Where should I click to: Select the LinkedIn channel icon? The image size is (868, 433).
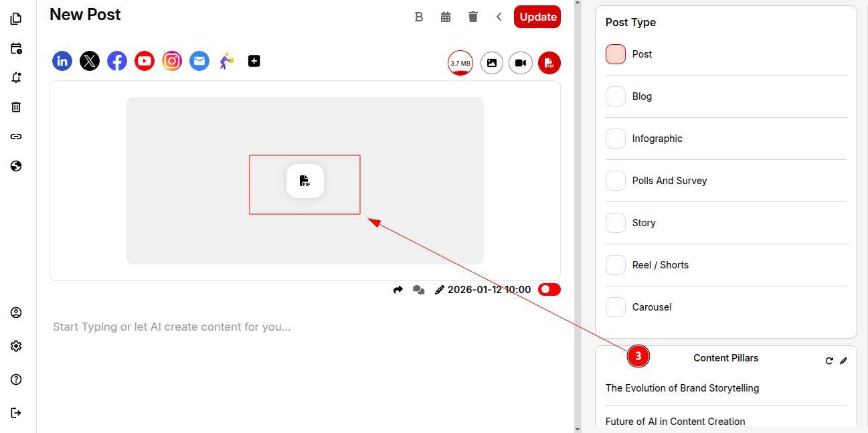point(62,61)
